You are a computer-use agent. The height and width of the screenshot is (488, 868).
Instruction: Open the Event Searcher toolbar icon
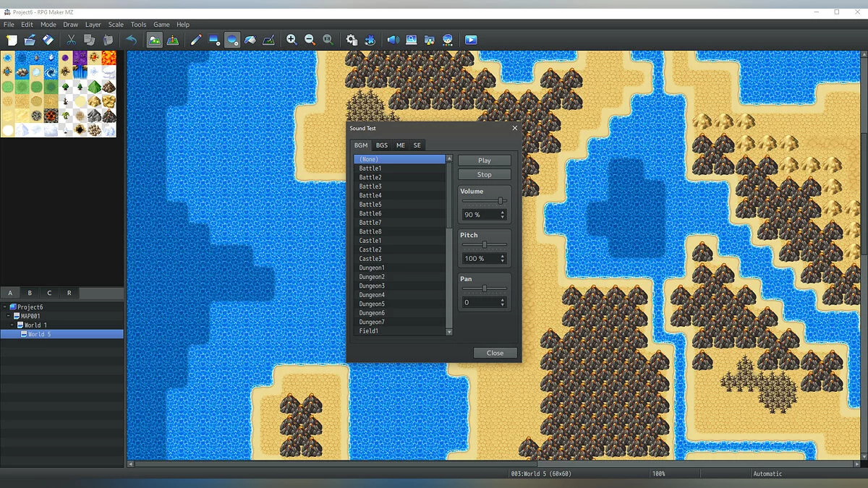pyautogui.click(x=411, y=40)
